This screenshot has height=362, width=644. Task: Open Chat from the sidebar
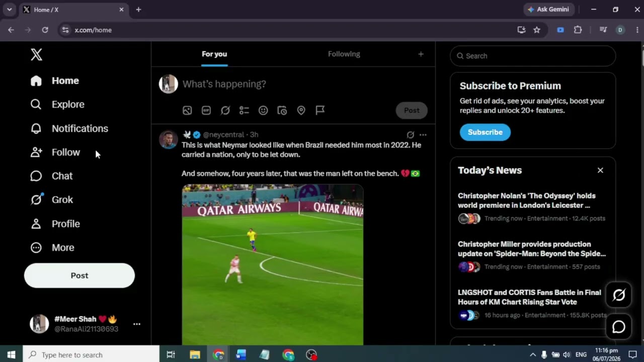pos(51,176)
